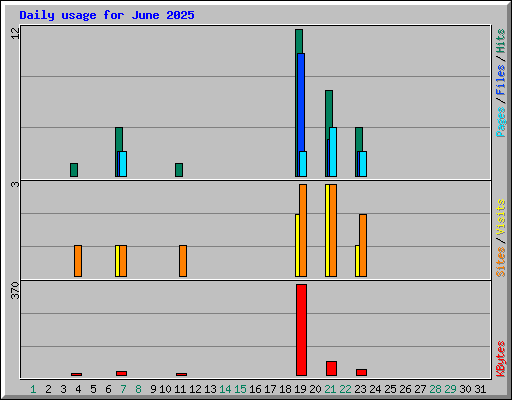Click the red 'KBytes' legend label

(x=501, y=359)
